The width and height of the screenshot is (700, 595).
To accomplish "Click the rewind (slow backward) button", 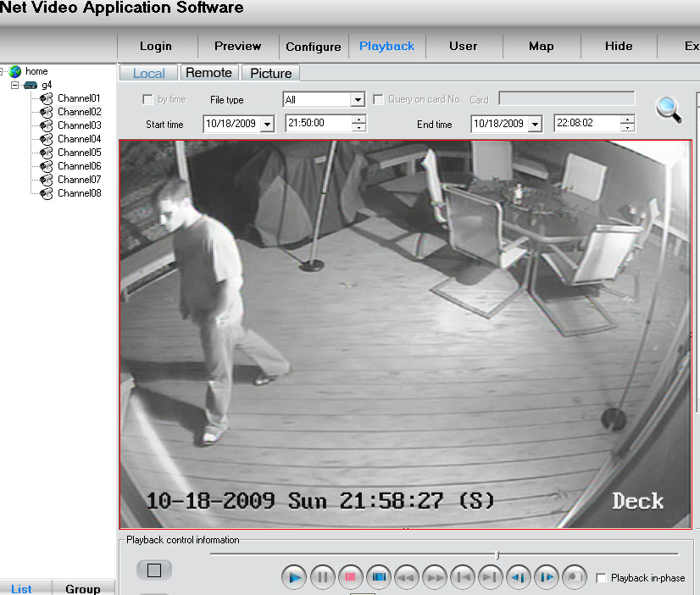I will pos(406,577).
